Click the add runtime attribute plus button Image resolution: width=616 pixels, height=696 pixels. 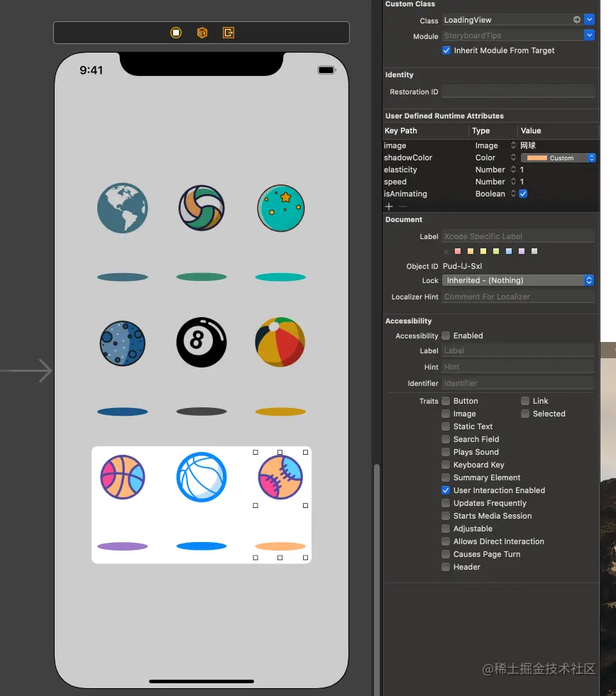(x=389, y=206)
